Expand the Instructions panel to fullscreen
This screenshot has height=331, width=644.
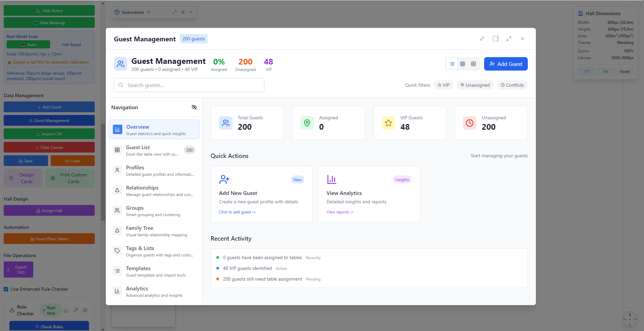pos(174,12)
